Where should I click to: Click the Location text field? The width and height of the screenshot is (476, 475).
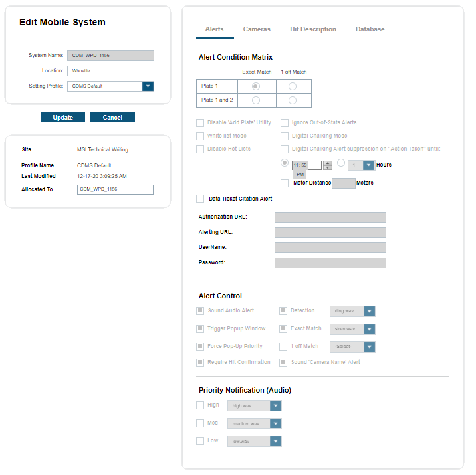tap(110, 71)
